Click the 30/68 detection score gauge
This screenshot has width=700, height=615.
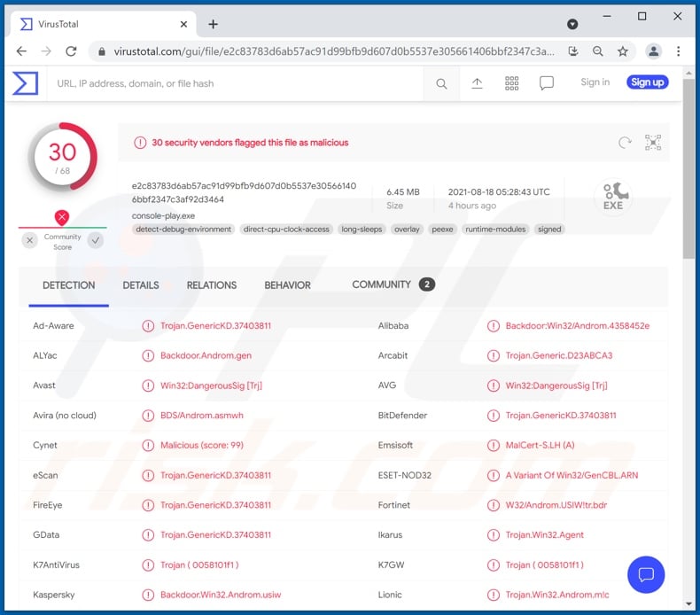pos(63,157)
